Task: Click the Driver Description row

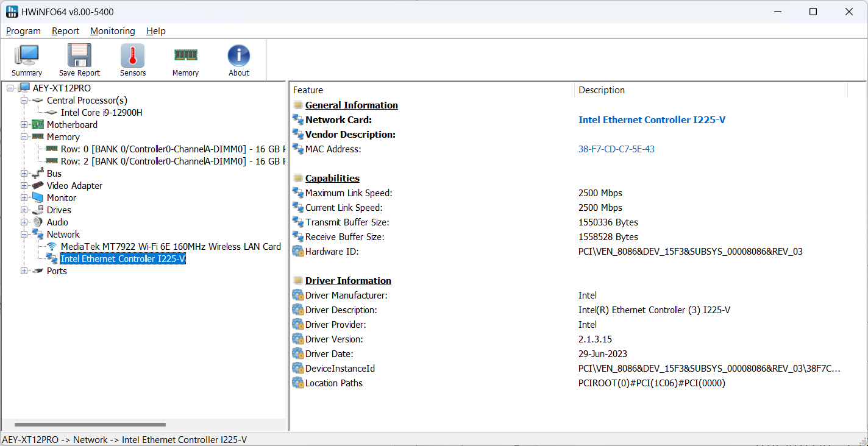Action: pos(578,310)
